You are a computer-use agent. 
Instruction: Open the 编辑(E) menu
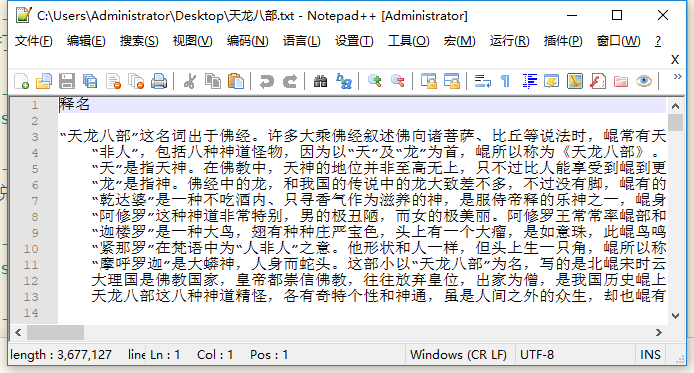(x=86, y=41)
